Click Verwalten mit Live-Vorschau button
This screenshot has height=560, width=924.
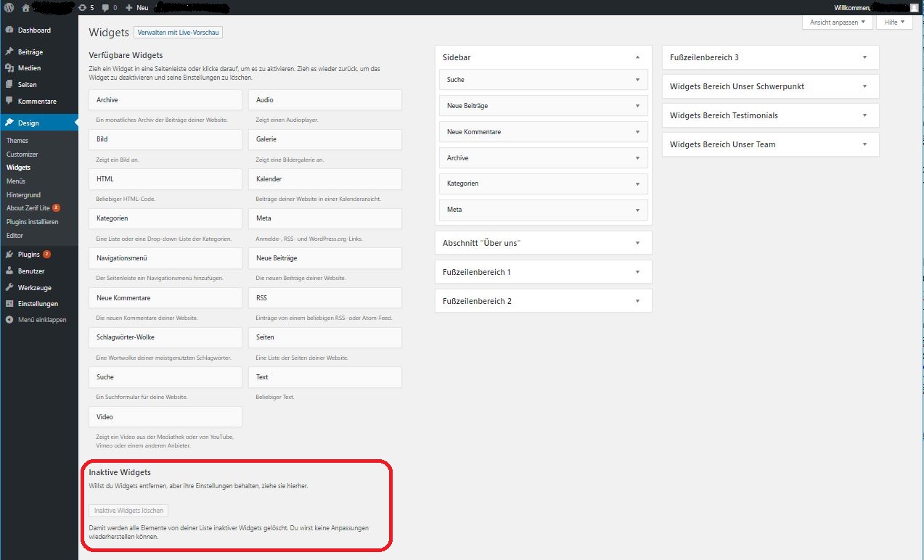pyautogui.click(x=178, y=33)
